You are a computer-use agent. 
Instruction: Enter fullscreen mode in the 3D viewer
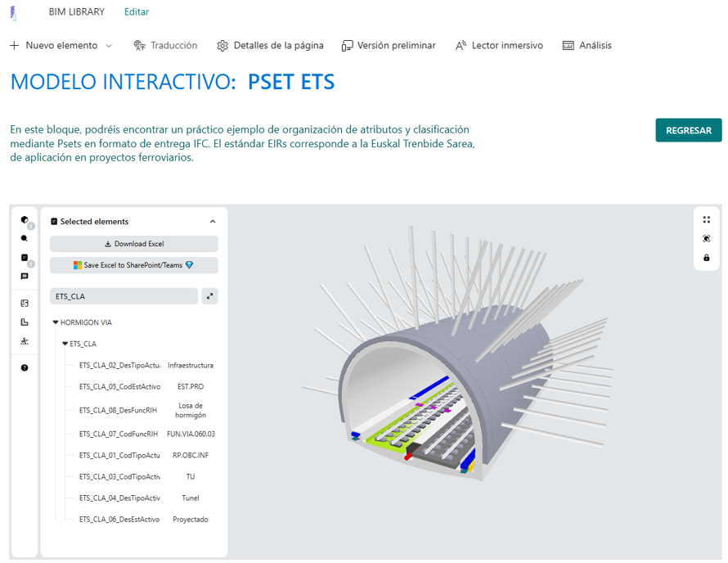pos(707,220)
